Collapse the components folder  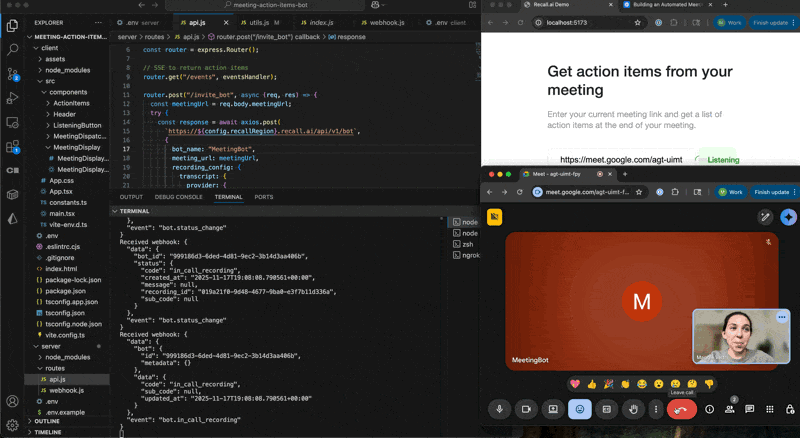coord(68,92)
